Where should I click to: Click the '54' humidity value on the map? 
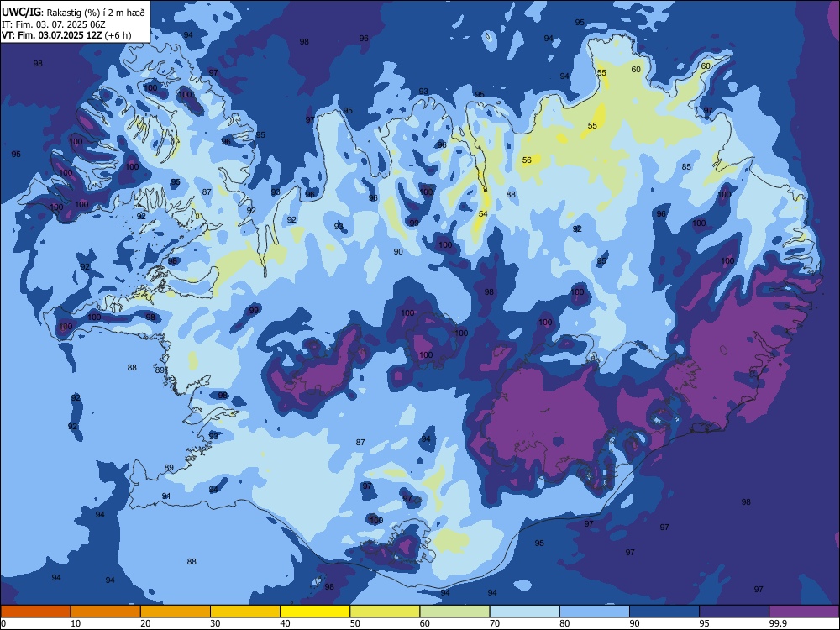[483, 213]
